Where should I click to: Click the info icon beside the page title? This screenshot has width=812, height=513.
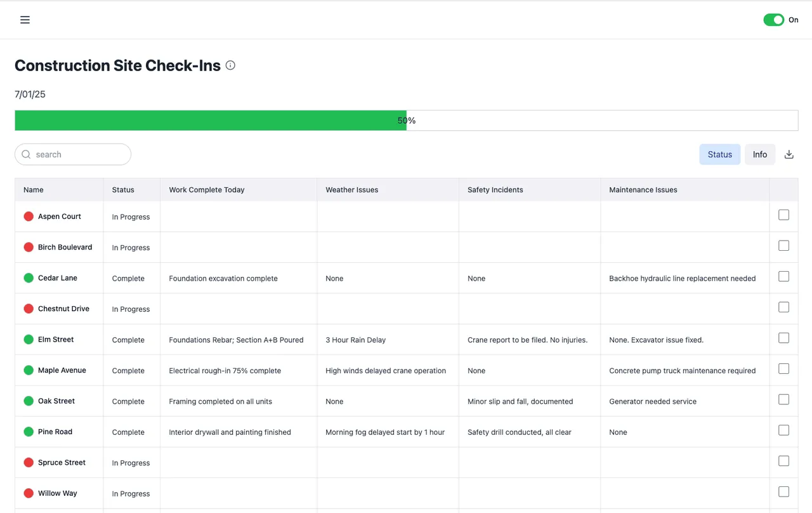click(x=230, y=65)
